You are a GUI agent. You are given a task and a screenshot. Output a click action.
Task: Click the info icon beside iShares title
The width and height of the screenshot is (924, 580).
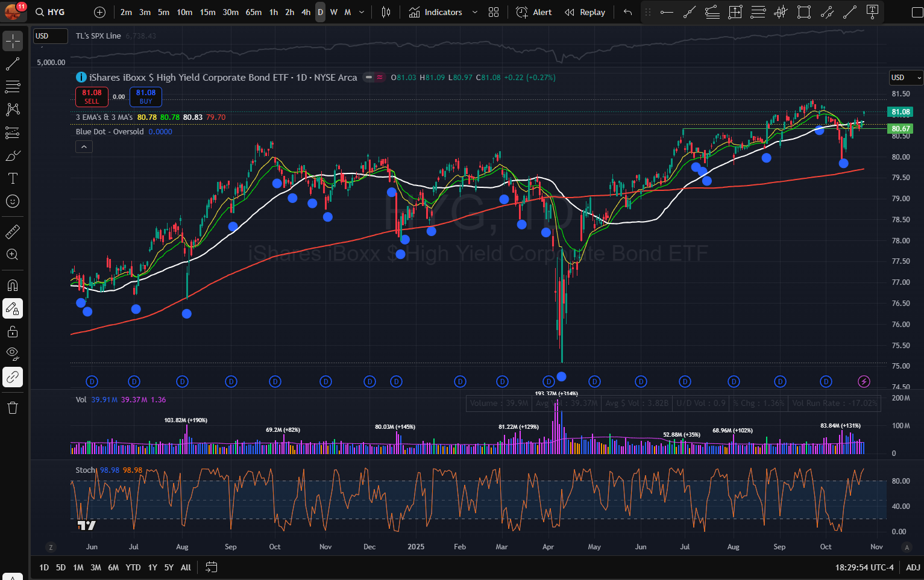pyautogui.click(x=81, y=77)
